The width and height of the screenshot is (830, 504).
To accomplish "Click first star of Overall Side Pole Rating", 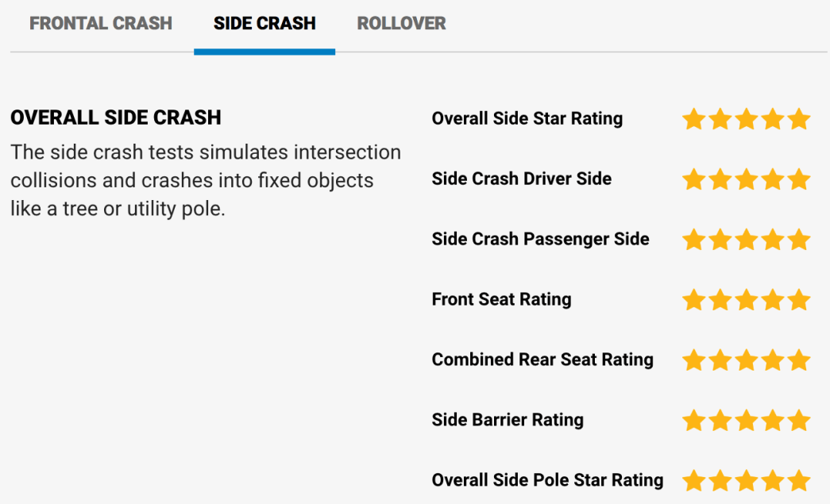I will pos(693,481).
